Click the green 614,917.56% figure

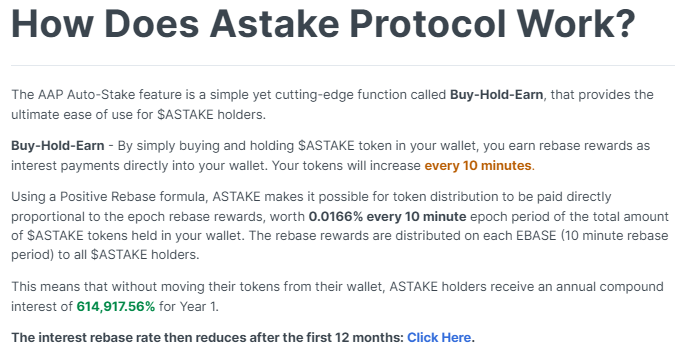tap(116, 306)
